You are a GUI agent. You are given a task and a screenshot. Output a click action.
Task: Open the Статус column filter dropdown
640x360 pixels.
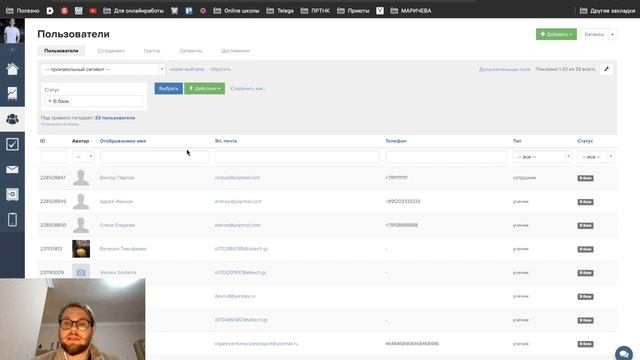click(596, 157)
